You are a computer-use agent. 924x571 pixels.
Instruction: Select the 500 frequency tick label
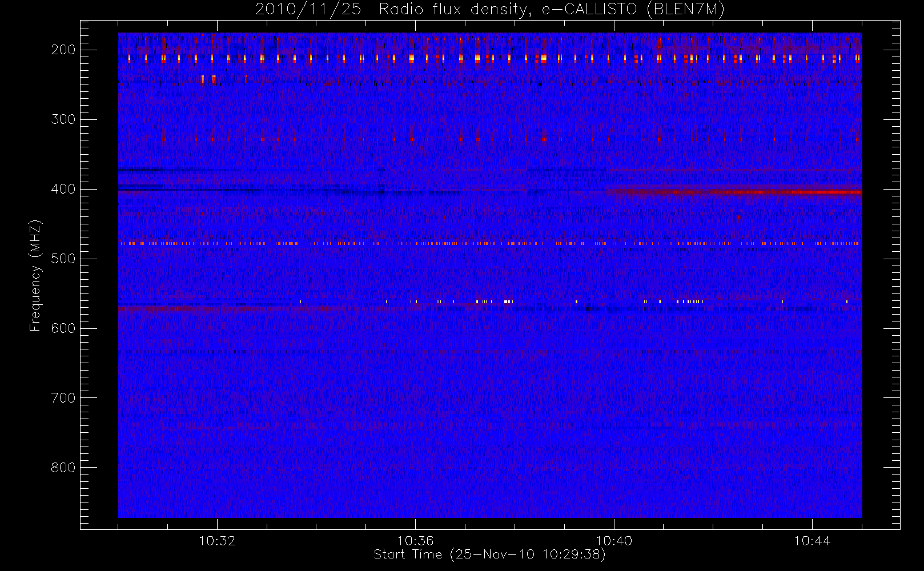point(63,259)
